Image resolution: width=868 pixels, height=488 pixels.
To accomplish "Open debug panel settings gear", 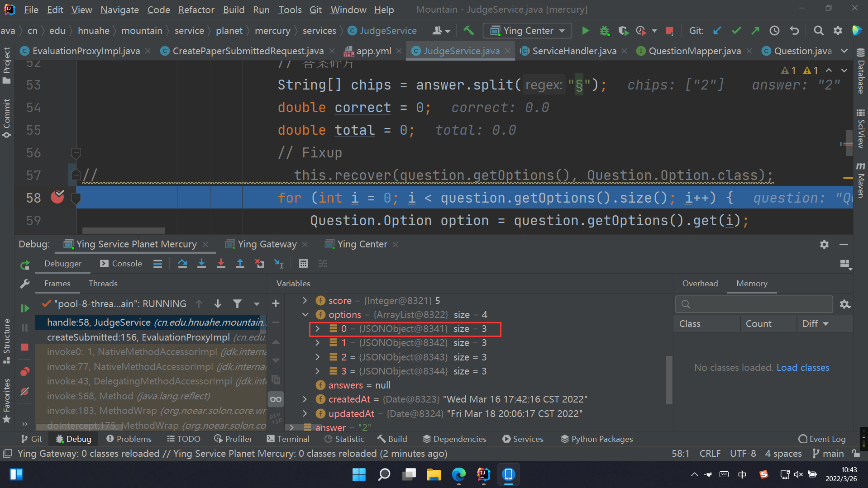I will click(824, 244).
